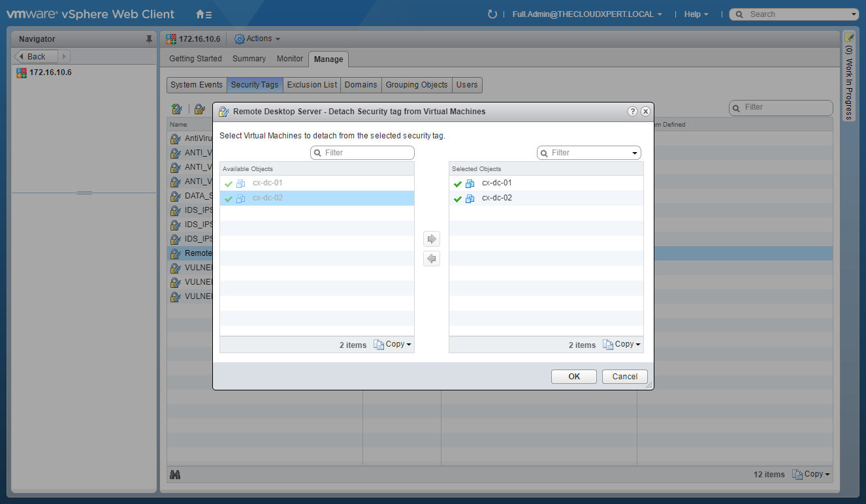
Task: Click OK to confirm detaching tag
Action: pos(573,377)
